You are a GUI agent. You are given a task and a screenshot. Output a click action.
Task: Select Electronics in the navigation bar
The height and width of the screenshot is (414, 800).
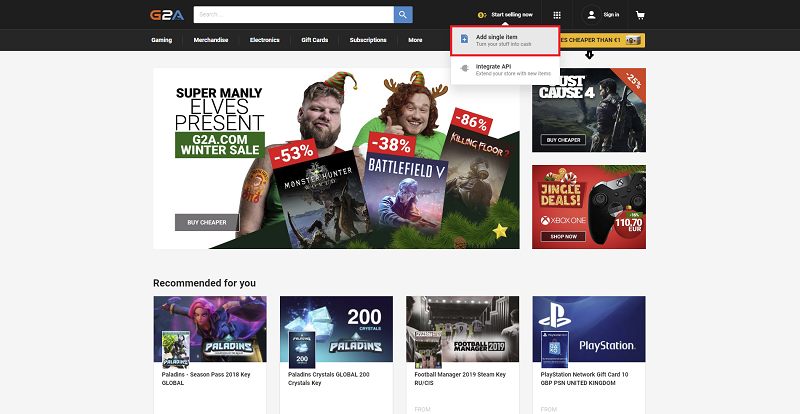264,40
